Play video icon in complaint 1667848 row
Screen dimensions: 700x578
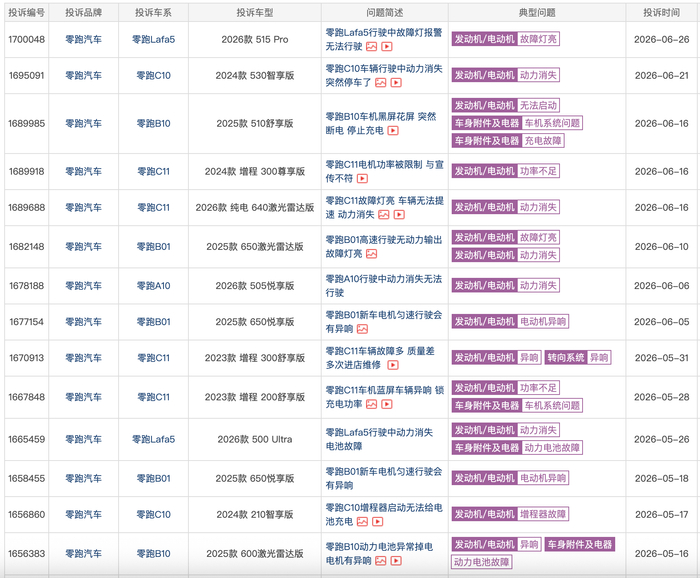coord(387,404)
